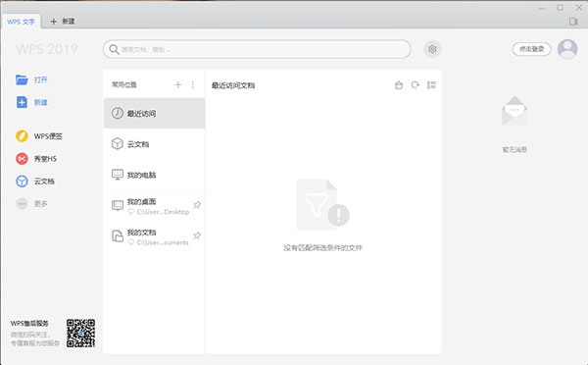Click the blue plus 新建 icon in sidebar
Image resolution: width=588 pixels, height=365 pixels.
(22, 102)
